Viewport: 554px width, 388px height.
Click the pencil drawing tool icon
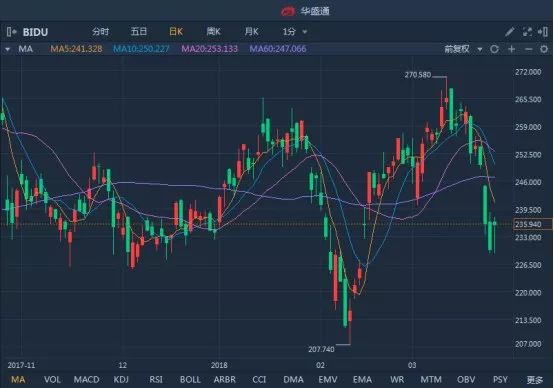509,32
